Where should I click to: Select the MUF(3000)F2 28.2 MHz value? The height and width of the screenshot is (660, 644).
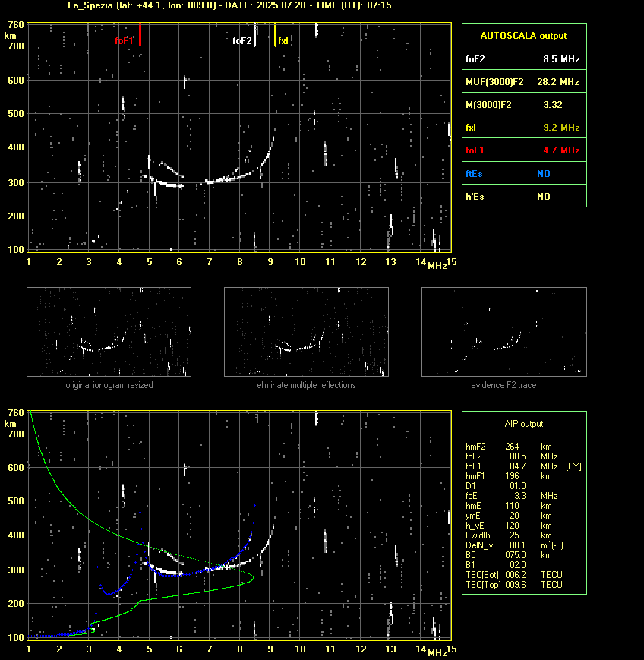coord(558,82)
